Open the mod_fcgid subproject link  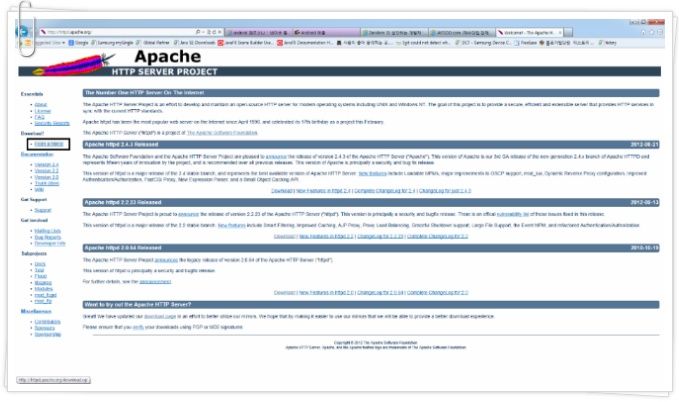[x=45, y=295]
